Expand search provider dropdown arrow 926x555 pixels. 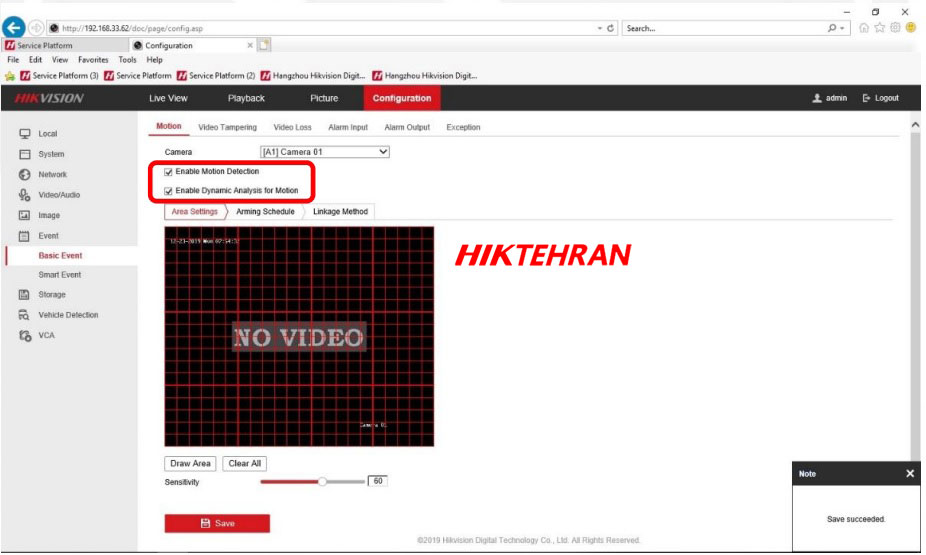[842, 28]
